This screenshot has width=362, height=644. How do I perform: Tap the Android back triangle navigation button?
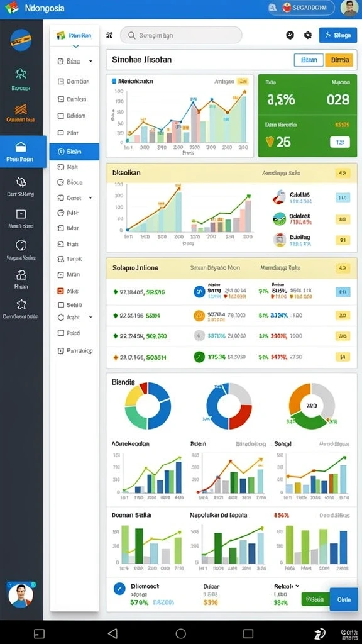coord(112,633)
